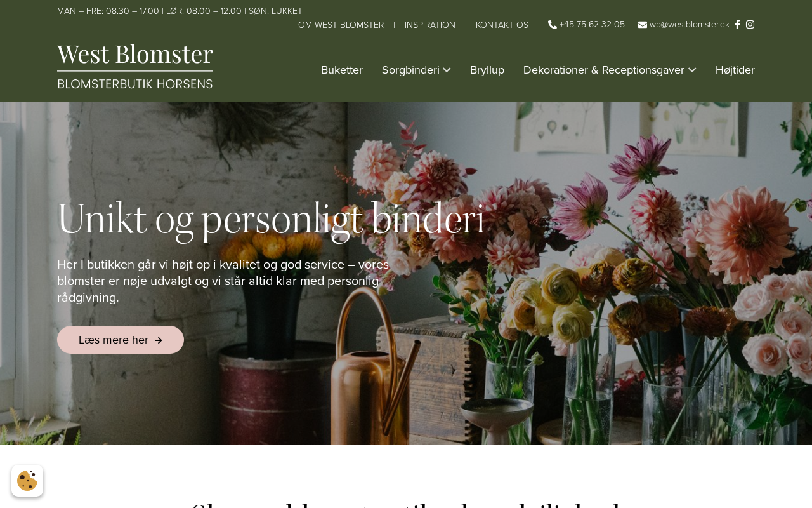This screenshot has height=508, width=812.
Task: Open cookie settings via cookie icon
Action: pyautogui.click(x=27, y=481)
